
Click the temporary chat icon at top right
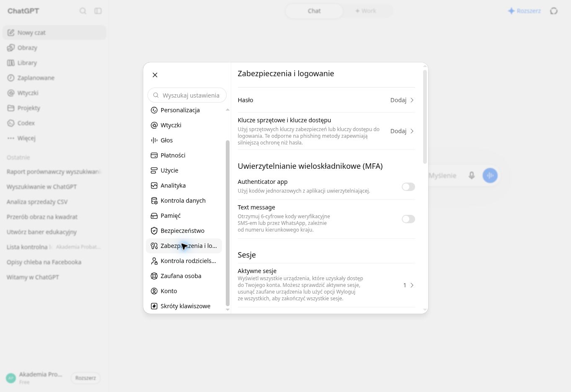tap(554, 11)
